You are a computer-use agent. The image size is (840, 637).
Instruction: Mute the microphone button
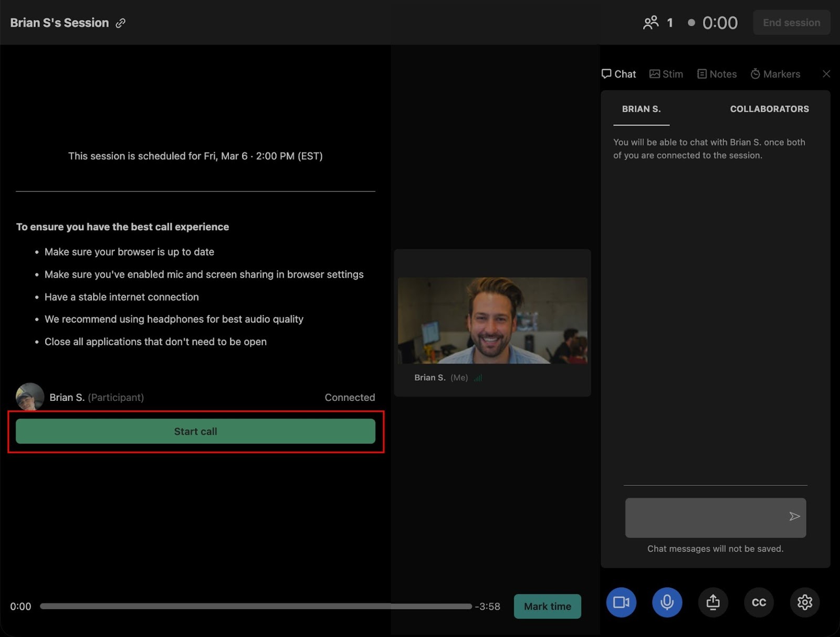pyautogui.click(x=667, y=602)
